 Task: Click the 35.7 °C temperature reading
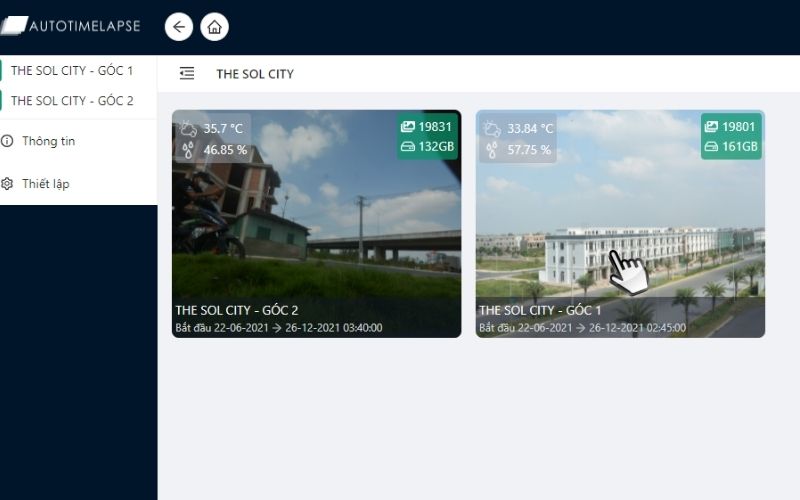point(223,129)
